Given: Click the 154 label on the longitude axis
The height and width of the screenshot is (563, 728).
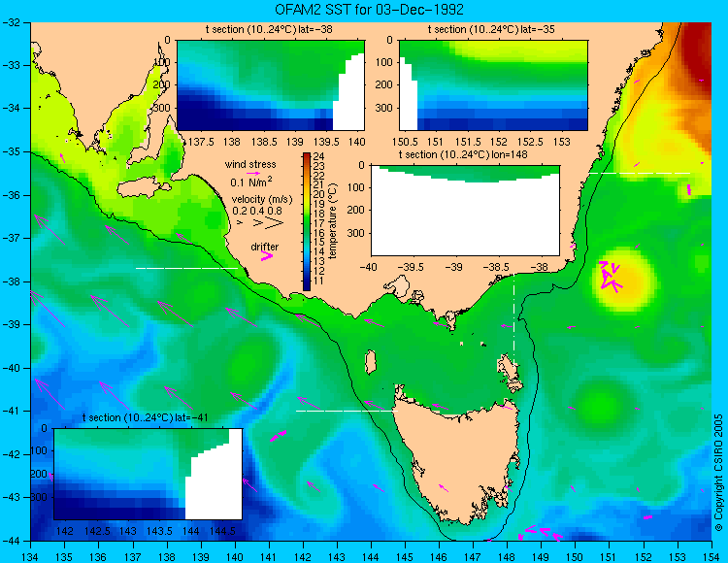Looking at the screenshot, I should [x=711, y=556].
